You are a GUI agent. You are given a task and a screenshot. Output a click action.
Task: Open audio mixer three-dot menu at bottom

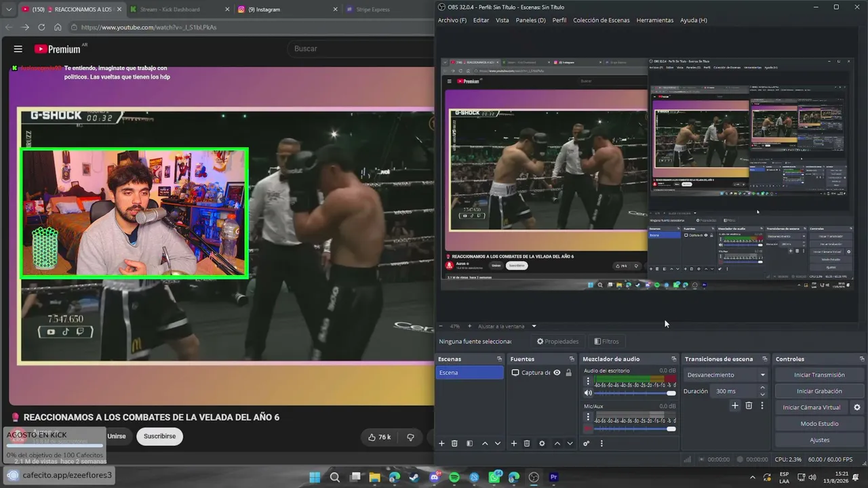tap(601, 443)
